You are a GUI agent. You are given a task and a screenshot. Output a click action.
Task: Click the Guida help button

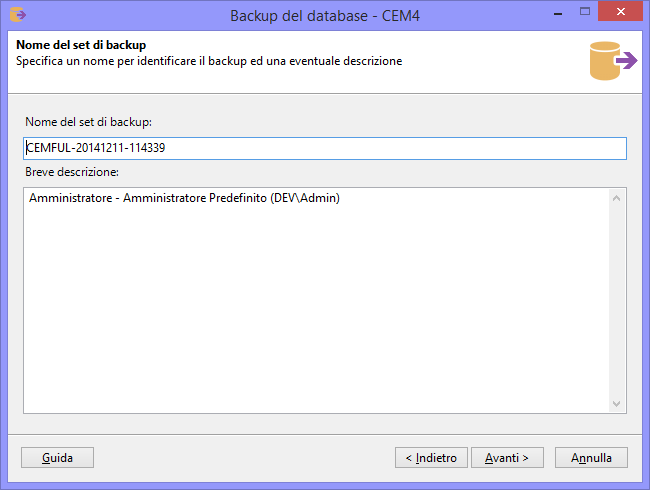tap(57, 457)
